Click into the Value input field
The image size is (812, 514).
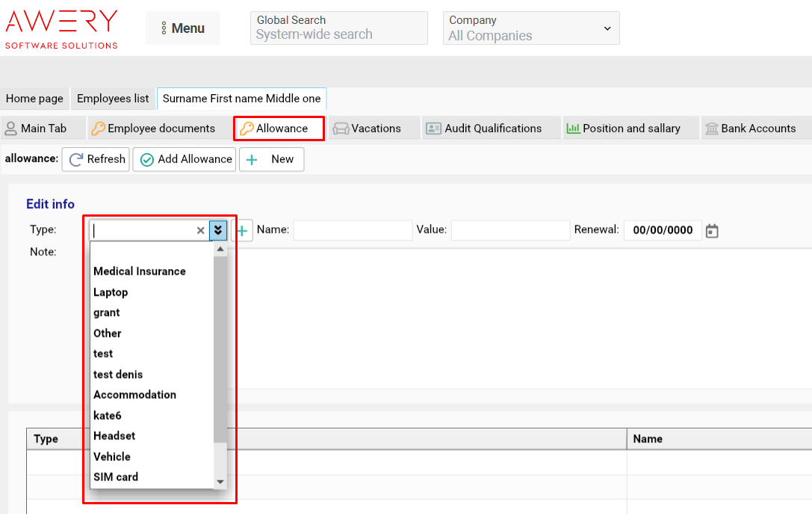coord(510,230)
